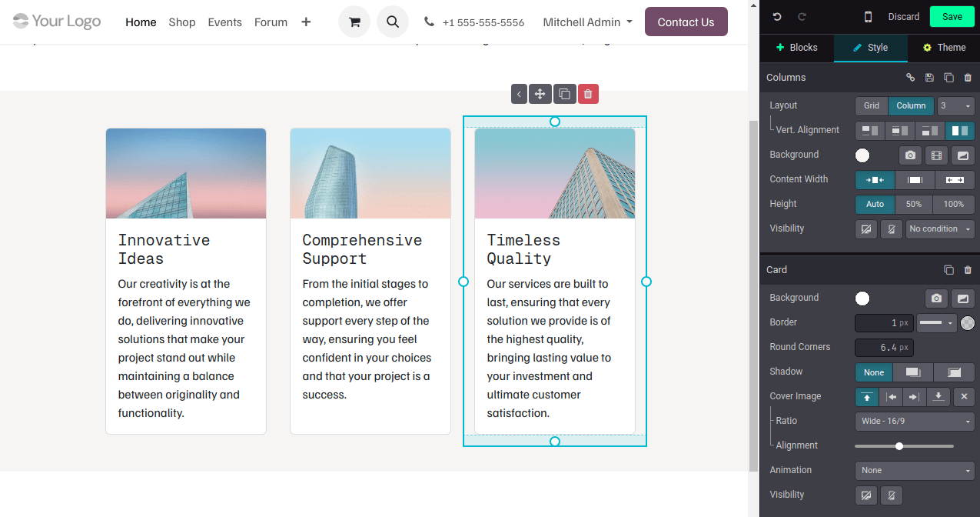The width and height of the screenshot is (980, 517).
Task: Delete the Card with the trash icon
Action: click(x=968, y=269)
